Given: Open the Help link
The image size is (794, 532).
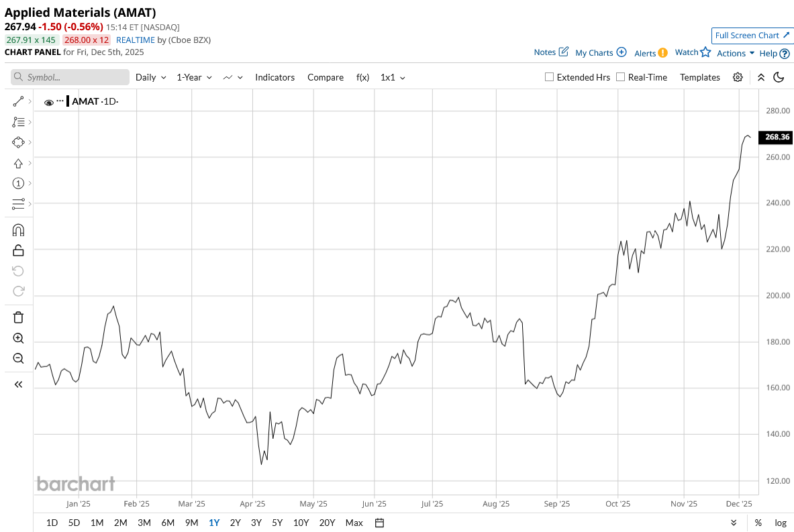Looking at the screenshot, I should click(x=775, y=53).
